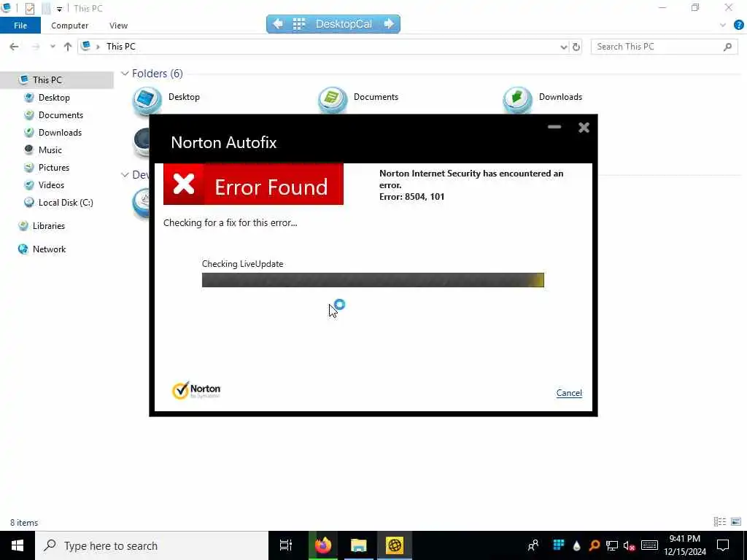Screen dimensions: 747x560
Task: Open network status tray icon
Action: click(612, 545)
